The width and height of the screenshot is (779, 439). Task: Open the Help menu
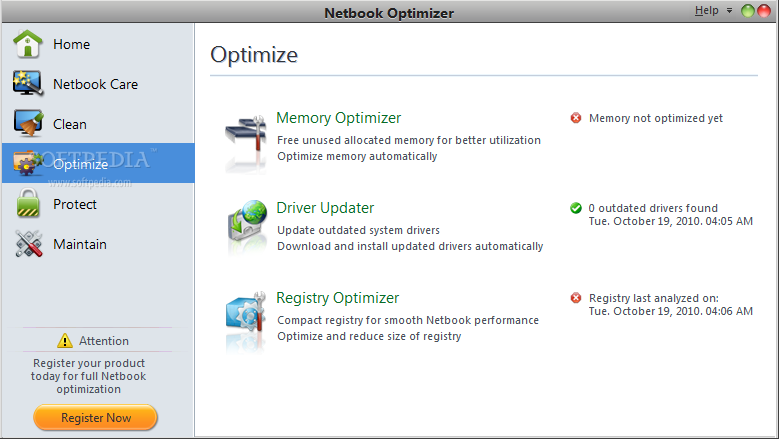coord(706,10)
